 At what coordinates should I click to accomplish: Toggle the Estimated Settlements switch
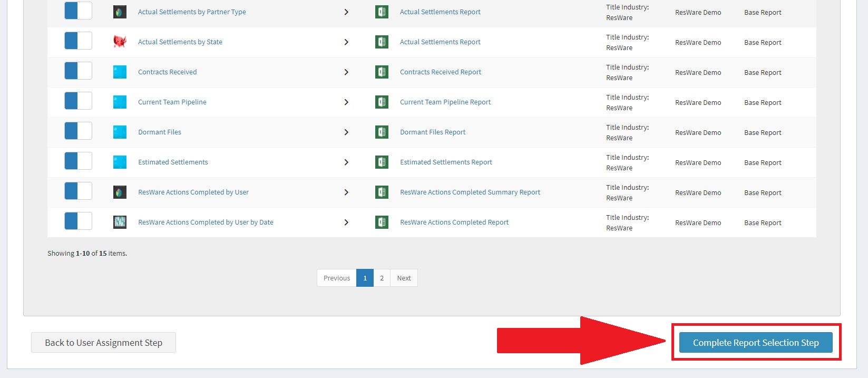[x=78, y=161]
